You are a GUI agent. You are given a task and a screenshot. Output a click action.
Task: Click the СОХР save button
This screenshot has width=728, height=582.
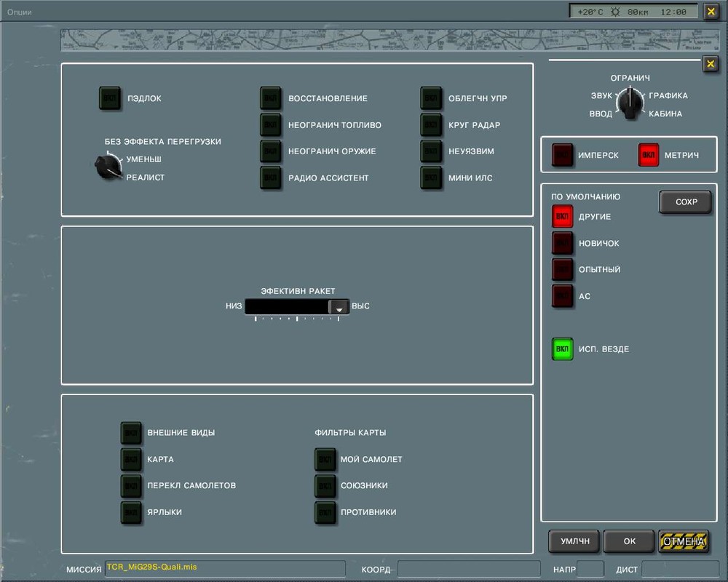pos(685,202)
